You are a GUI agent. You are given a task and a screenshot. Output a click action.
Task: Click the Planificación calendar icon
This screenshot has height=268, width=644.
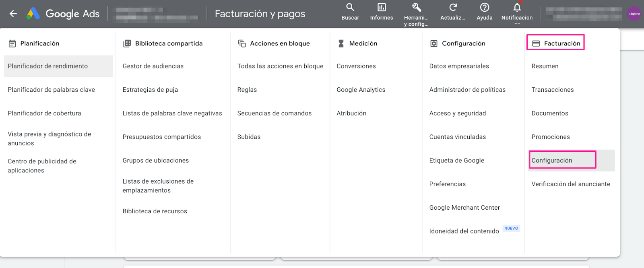(12, 43)
